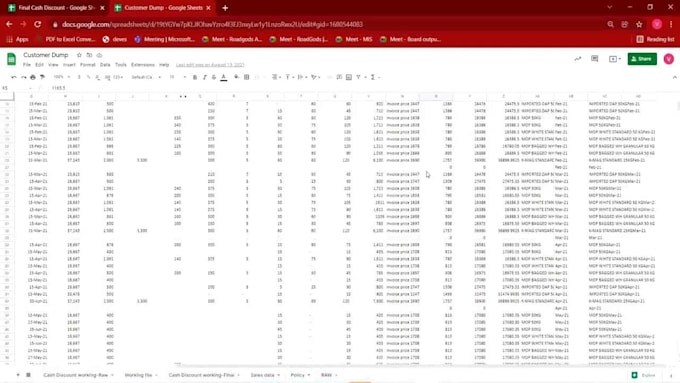Viewport: 680px width, 383px height.
Task: Open More formats 123 dropdown
Action: click(118, 77)
